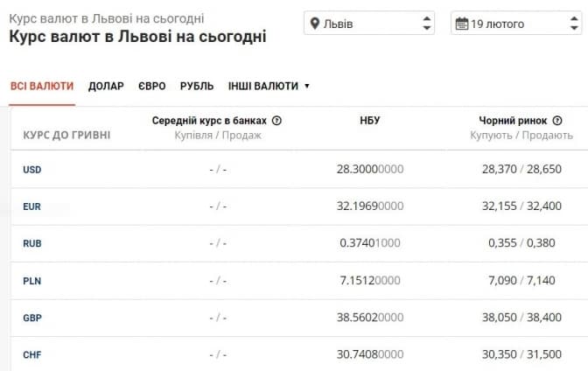Click the НБУ column header

coord(370,121)
